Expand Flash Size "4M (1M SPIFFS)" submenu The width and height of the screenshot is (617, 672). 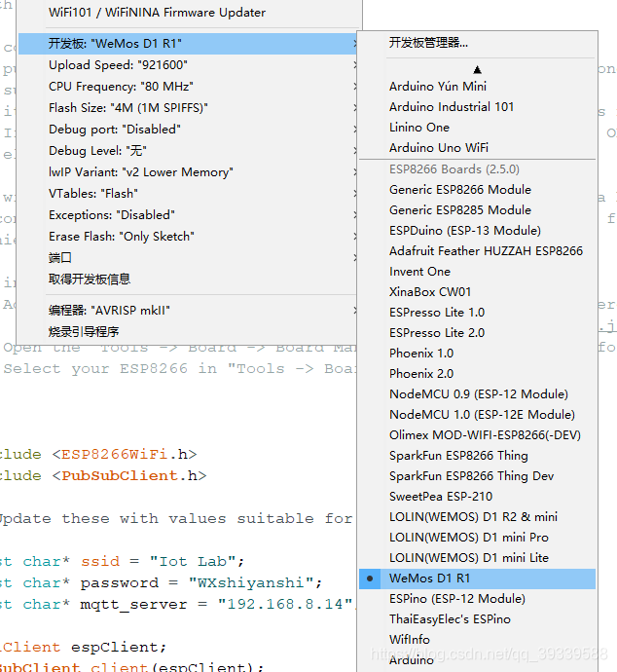click(x=188, y=108)
